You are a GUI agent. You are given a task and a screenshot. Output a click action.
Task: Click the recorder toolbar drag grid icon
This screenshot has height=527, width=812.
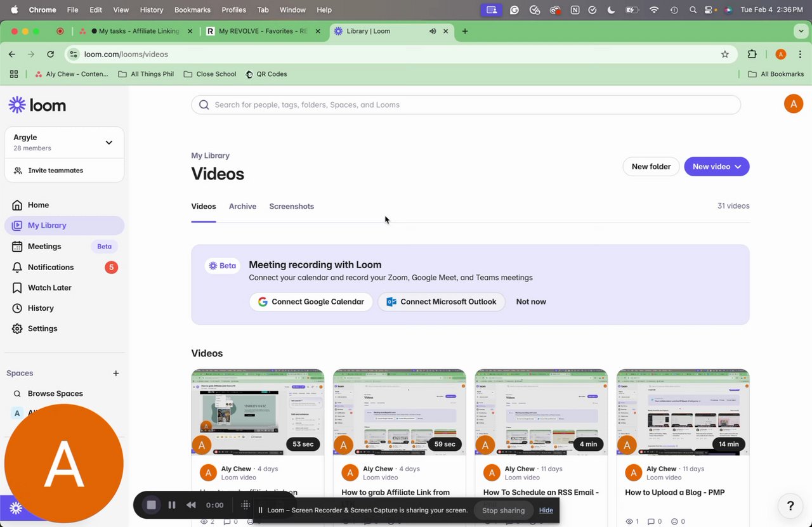[x=246, y=505]
